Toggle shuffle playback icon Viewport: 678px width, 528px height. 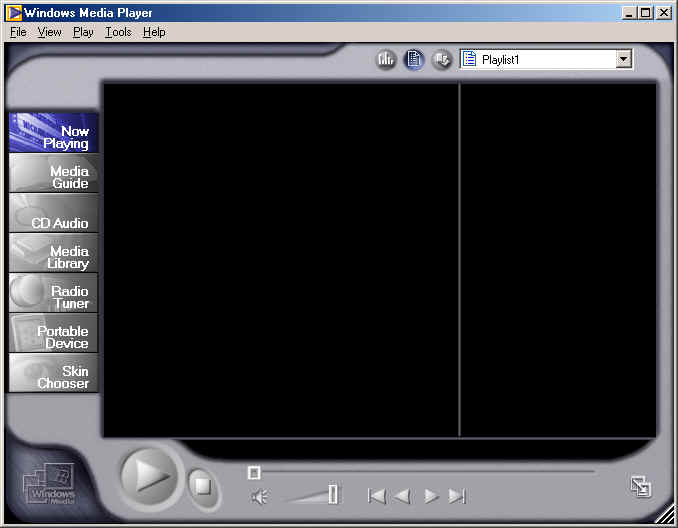coord(441,59)
